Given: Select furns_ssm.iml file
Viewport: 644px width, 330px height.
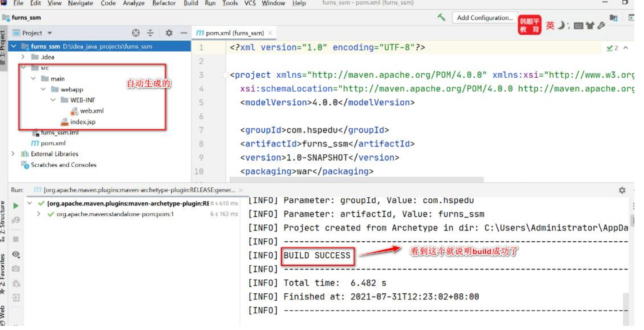Looking at the screenshot, I should click(x=55, y=132).
